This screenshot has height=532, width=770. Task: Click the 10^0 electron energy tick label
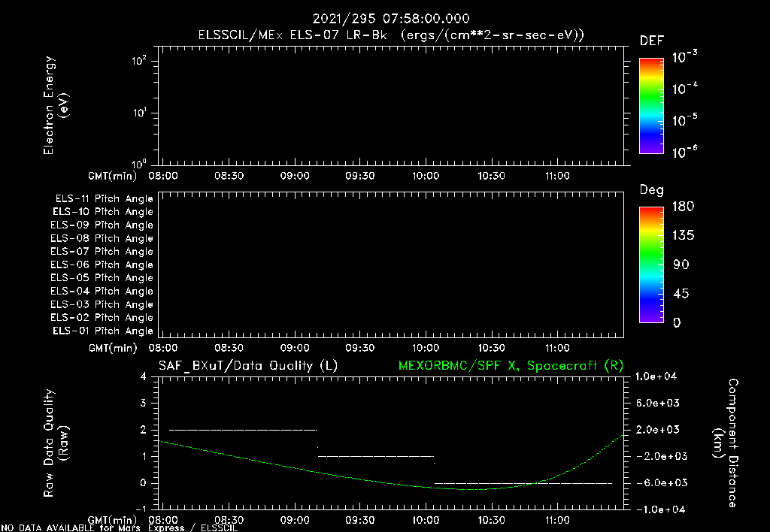pos(139,163)
